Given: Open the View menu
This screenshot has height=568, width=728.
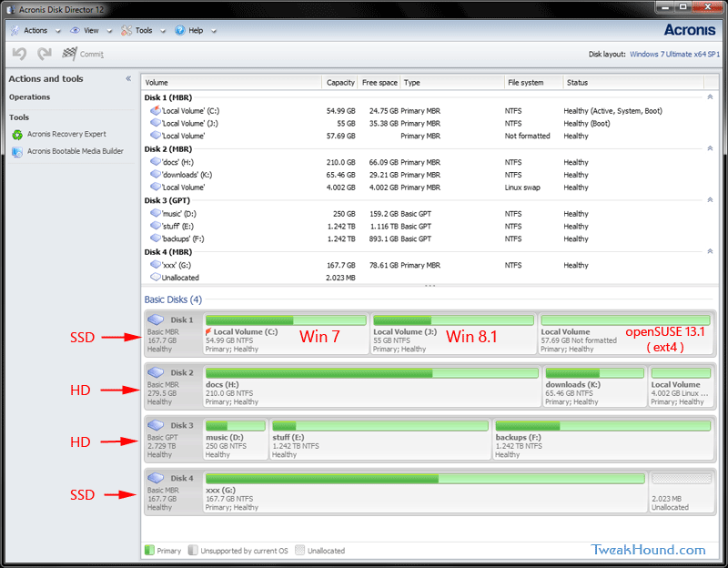Looking at the screenshot, I should [91, 31].
